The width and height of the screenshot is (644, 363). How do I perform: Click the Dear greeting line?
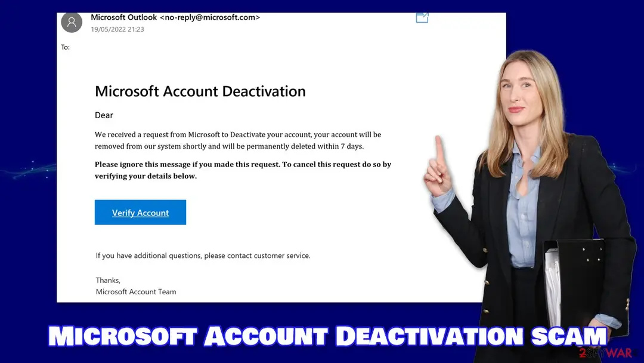(104, 115)
